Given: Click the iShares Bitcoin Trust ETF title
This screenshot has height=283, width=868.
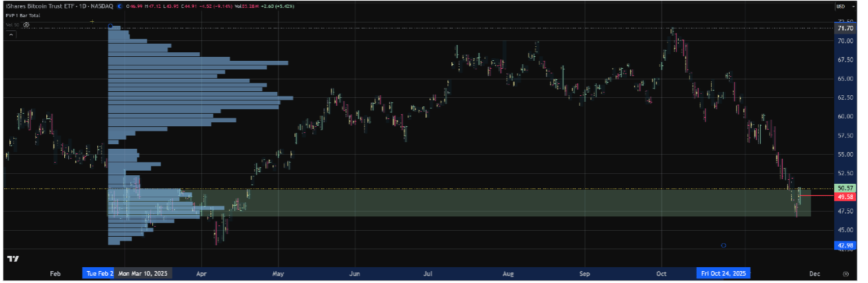Looking at the screenshot, I should point(38,7).
